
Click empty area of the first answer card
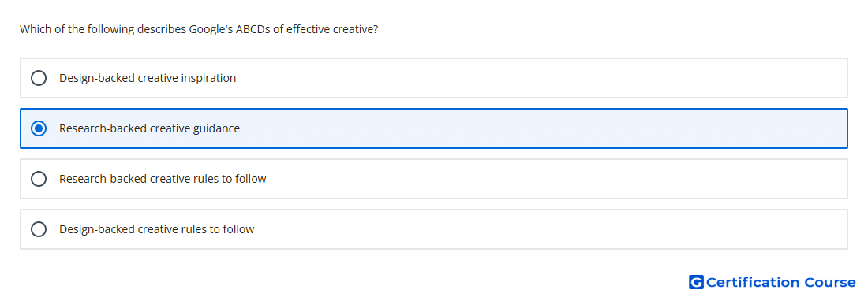543,78
